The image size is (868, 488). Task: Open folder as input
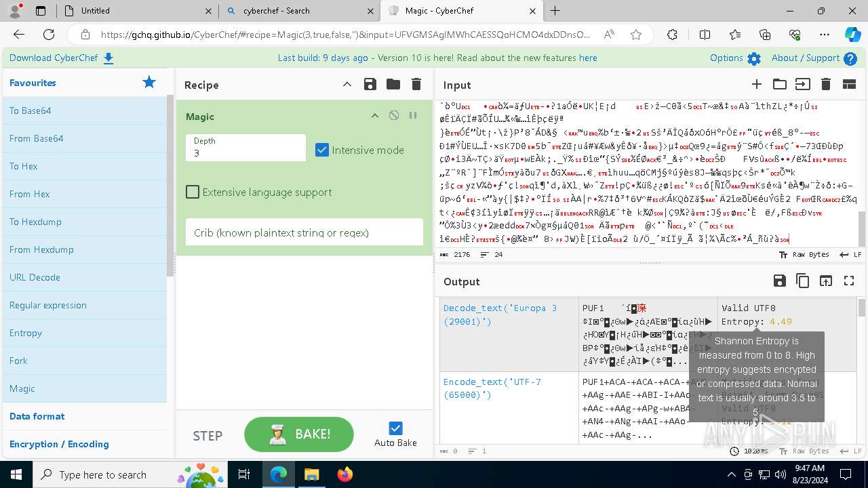click(780, 84)
